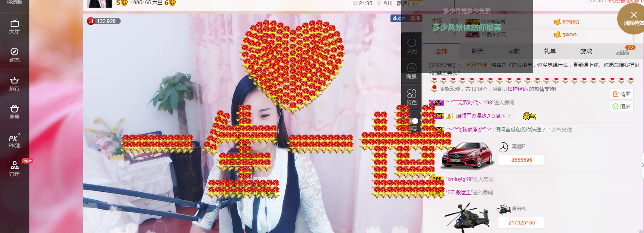Click the 霸气 sticker in chat

pyautogui.click(x=530, y=116)
